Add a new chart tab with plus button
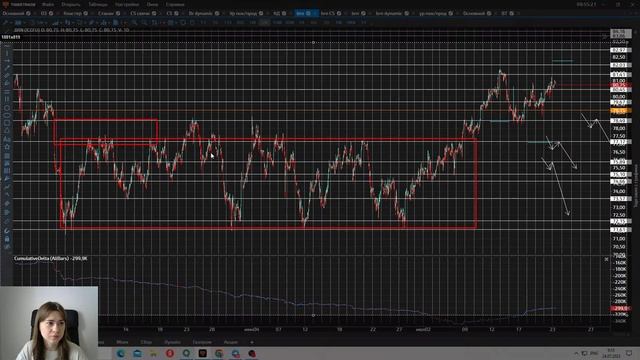 click(252, 342)
